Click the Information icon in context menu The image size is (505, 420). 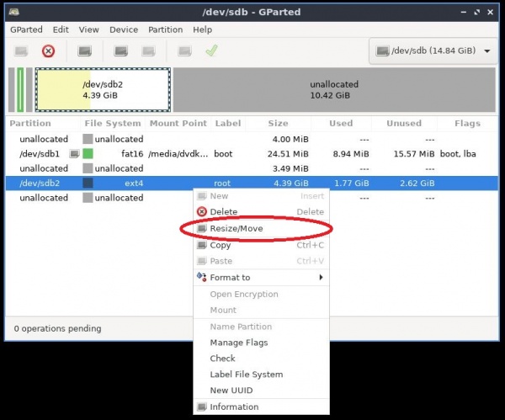201,407
